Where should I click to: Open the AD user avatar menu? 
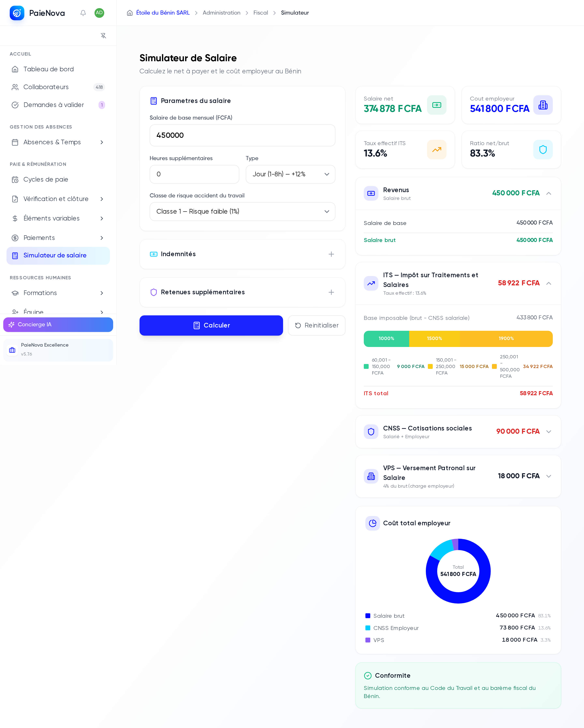coord(99,13)
